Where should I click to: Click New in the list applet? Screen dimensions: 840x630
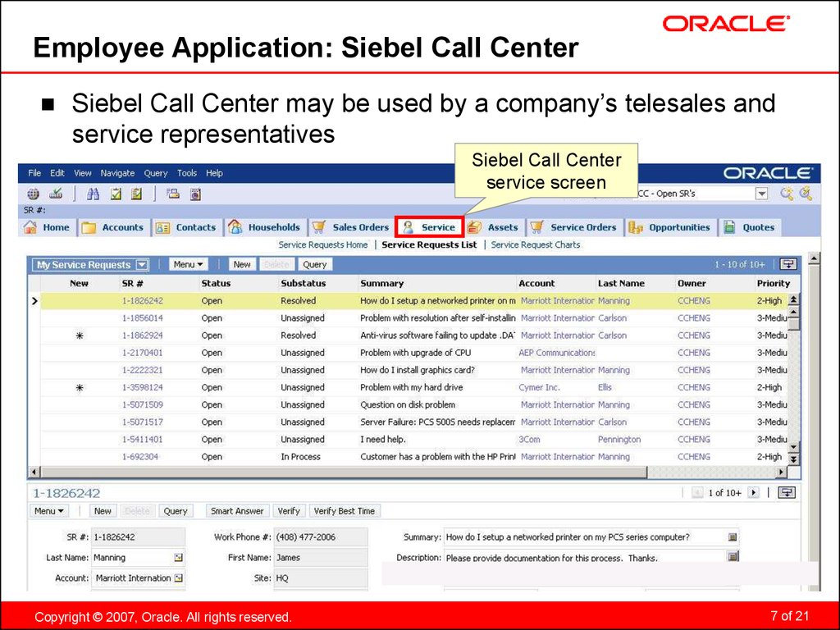point(242,264)
